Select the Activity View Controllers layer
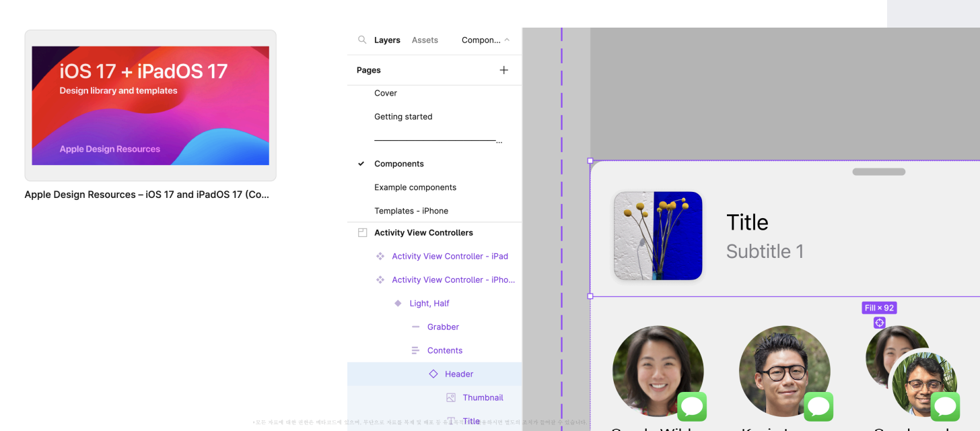This screenshot has height=431, width=980. 423,232
